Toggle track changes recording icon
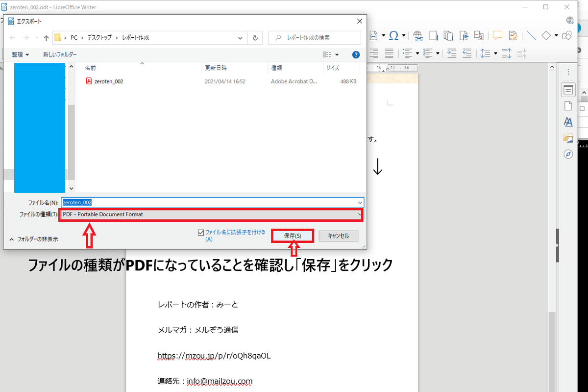This screenshot has width=588, height=392. coord(513,35)
